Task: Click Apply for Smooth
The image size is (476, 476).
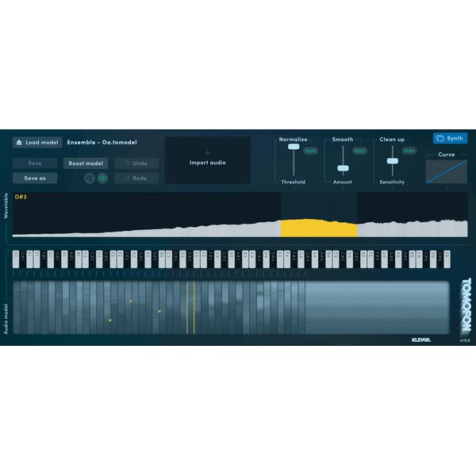Action: tap(359, 151)
